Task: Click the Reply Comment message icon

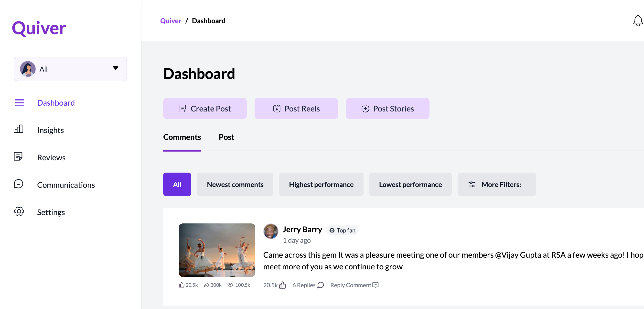Action: click(x=376, y=285)
